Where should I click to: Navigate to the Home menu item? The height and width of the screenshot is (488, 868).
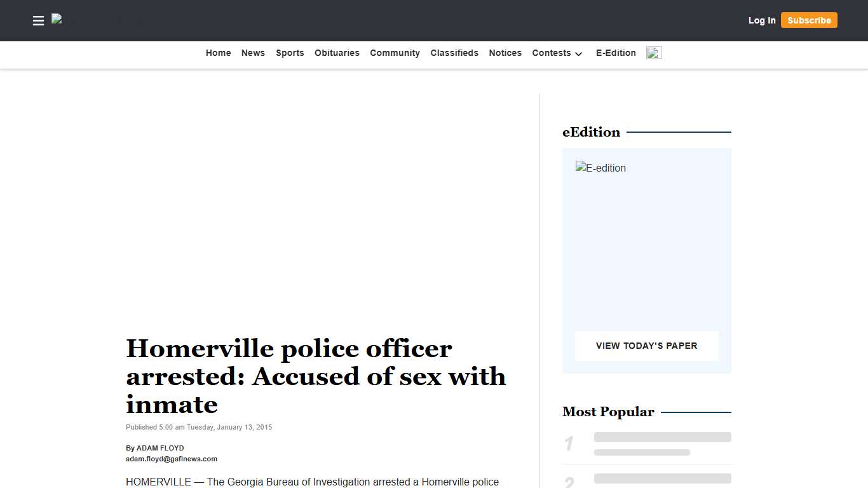coord(218,53)
